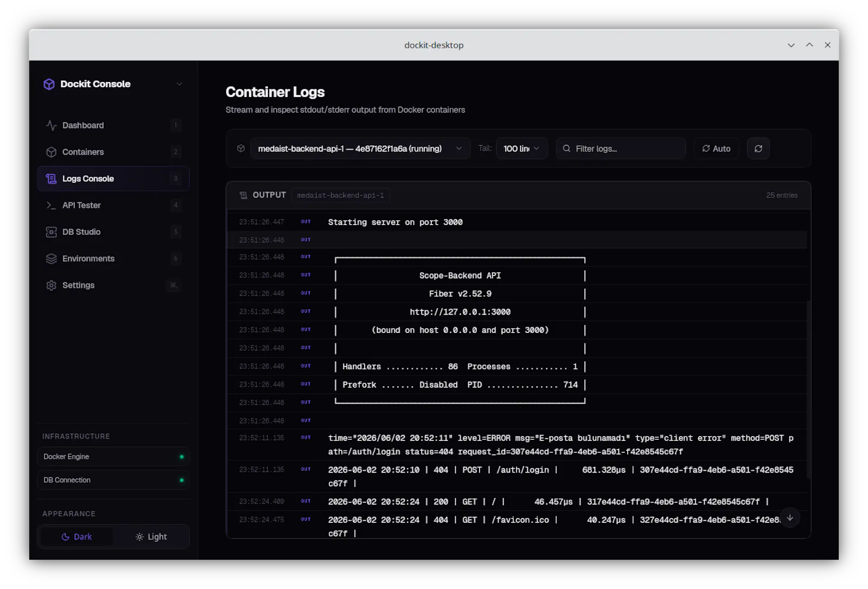
Task: Click the DB Studio database icon
Action: coord(52,232)
